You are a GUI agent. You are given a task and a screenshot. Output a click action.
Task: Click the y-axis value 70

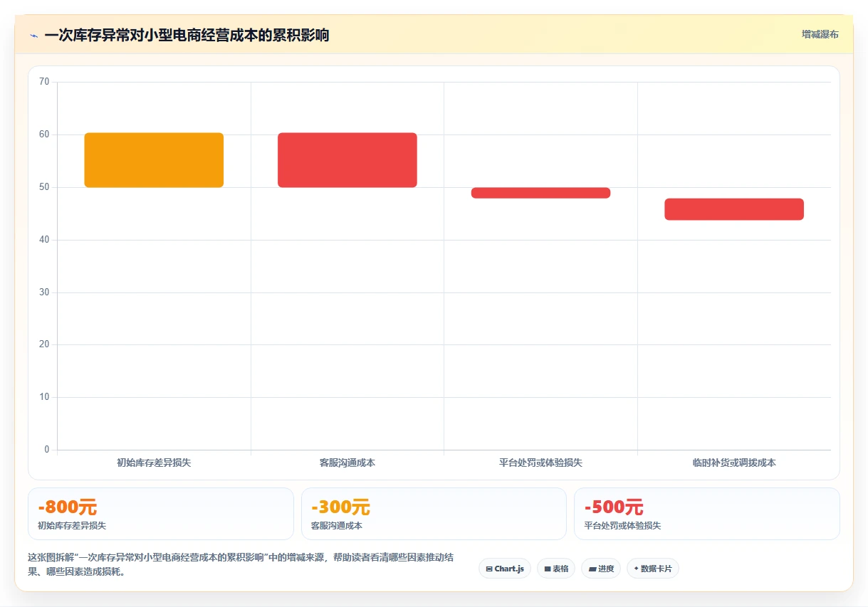click(44, 82)
